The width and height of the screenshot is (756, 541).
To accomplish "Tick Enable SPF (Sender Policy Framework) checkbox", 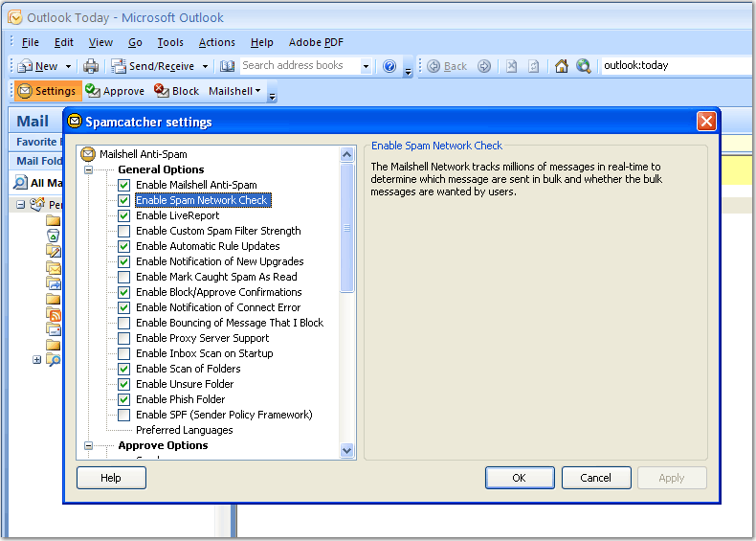I will pyautogui.click(x=124, y=415).
